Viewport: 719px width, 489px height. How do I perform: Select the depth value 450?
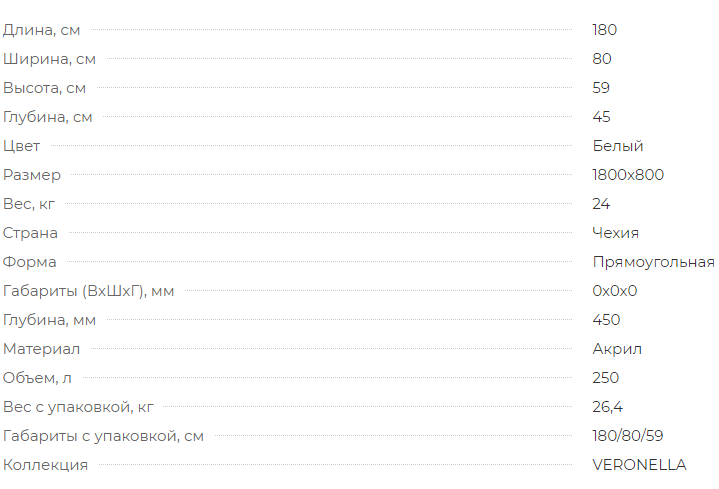point(606,320)
